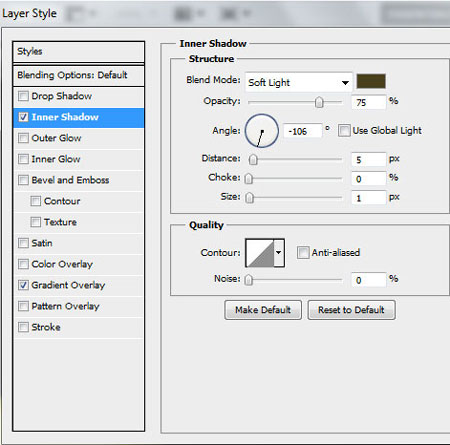Enable the Satin checkbox
The width and height of the screenshot is (450, 445).
(x=23, y=243)
